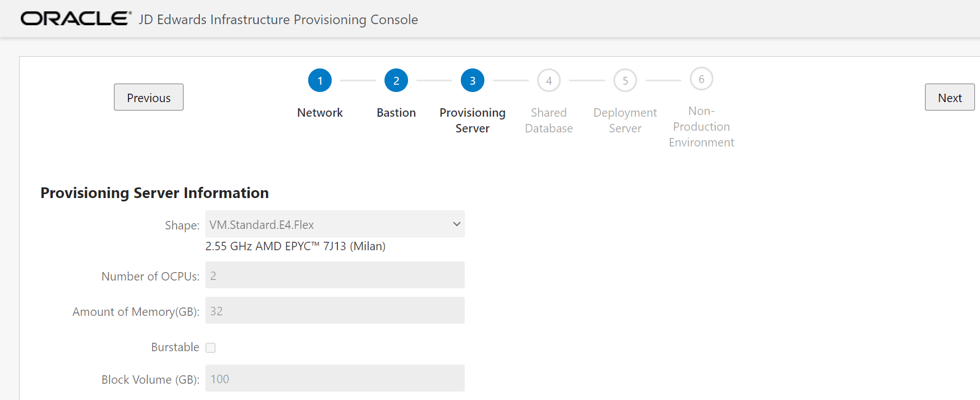
Task: Click the Previous button
Action: tap(149, 97)
